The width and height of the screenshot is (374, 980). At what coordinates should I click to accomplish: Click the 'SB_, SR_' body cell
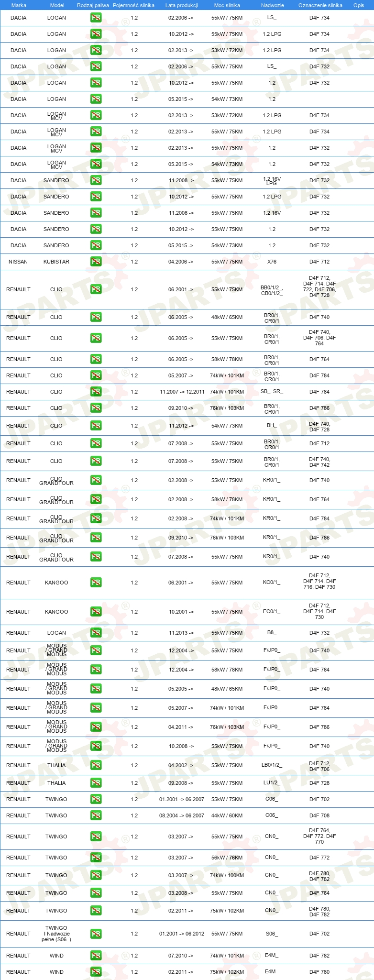[x=272, y=392]
